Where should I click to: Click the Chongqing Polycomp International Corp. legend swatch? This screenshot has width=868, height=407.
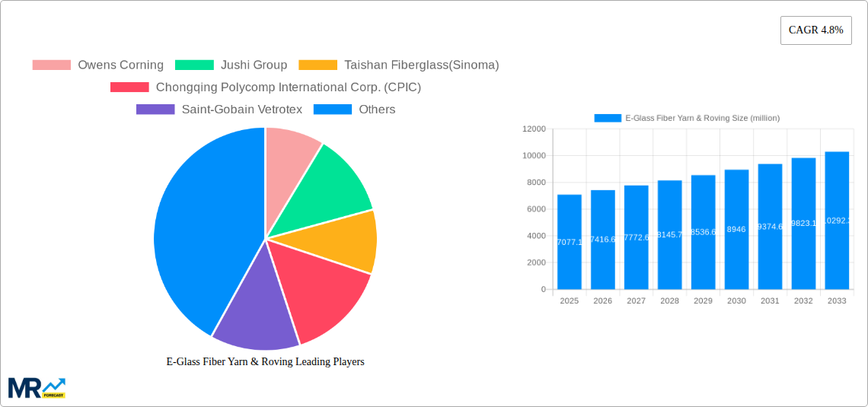pos(129,87)
